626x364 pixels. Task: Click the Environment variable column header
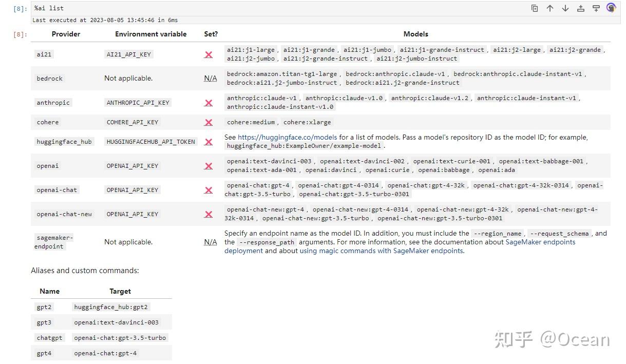click(x=151, y=34)
